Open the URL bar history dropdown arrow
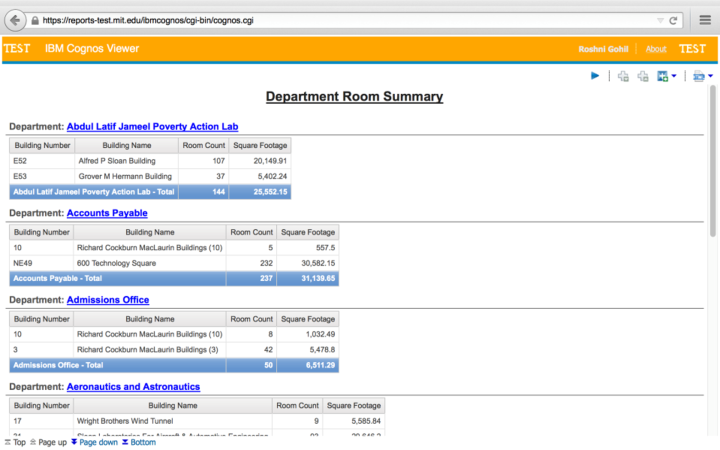 point(659,20)
